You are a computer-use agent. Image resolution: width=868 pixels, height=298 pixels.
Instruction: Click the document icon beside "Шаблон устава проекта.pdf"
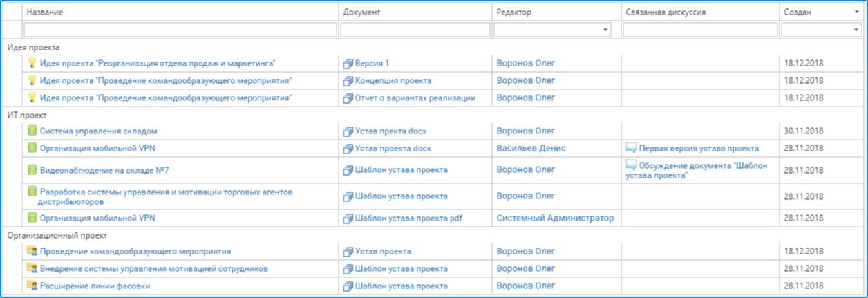click(x=348, y=218)
